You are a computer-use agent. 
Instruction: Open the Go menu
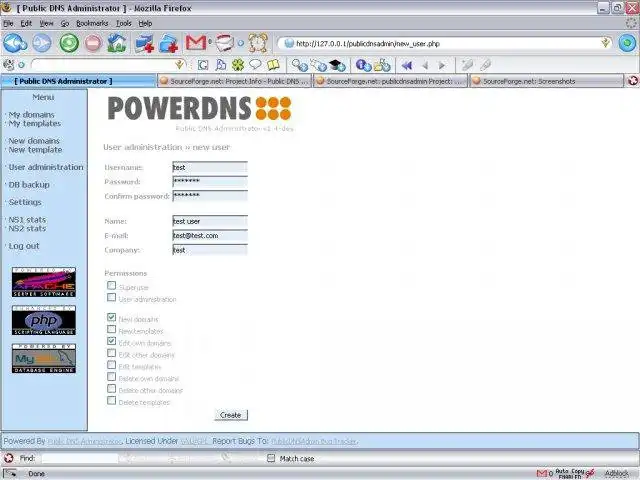pos(64,23)
